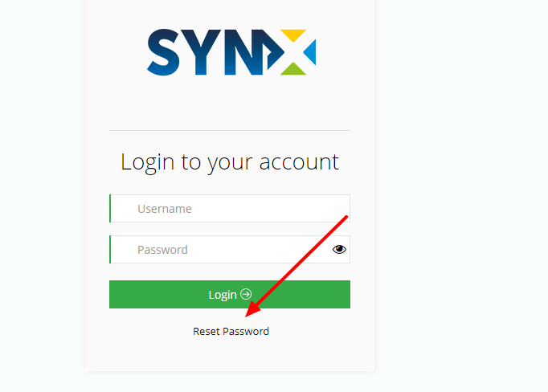Click the horizontal divider below the logo
Image resolution: width=548 pixels, height=392 pixels.
point(230,130)
